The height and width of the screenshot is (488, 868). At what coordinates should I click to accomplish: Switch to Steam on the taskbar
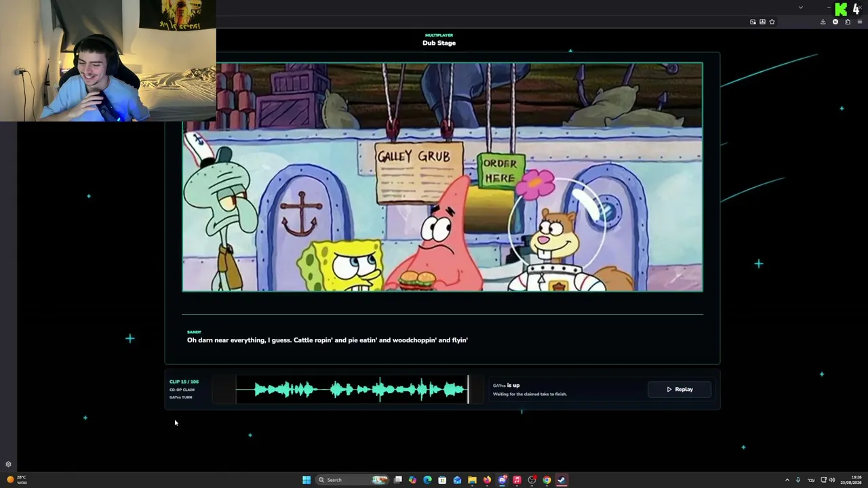pos(561,480)
